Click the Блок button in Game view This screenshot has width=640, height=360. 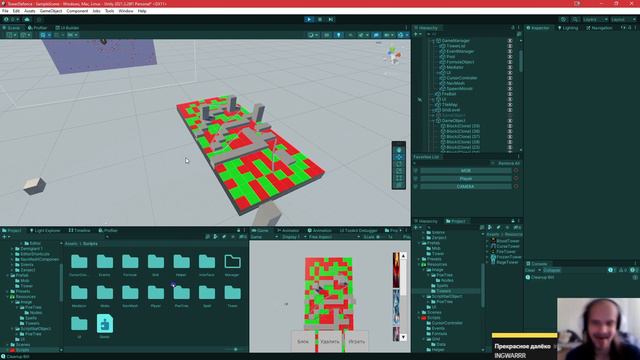point(303,342)
